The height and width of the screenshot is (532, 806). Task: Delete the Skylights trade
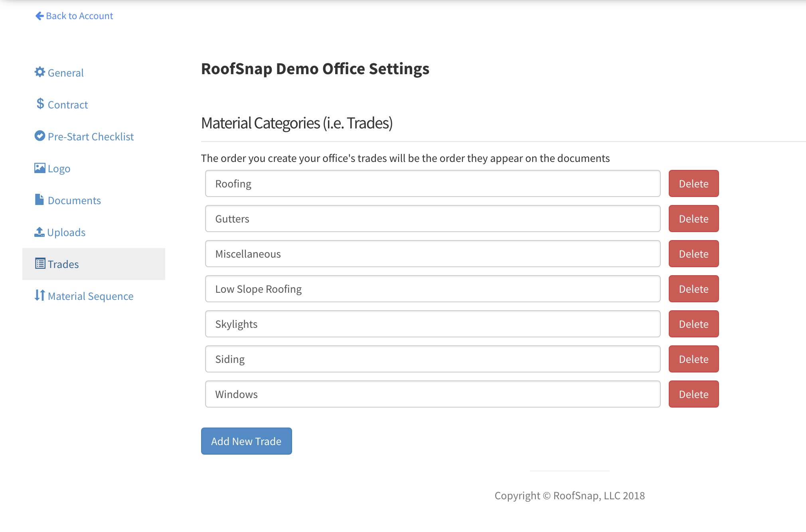[x=694, y=324]
